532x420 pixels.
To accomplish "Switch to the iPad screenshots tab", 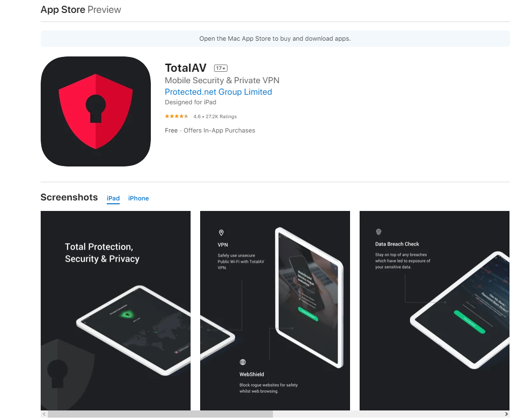I will (x=113, y=199).
